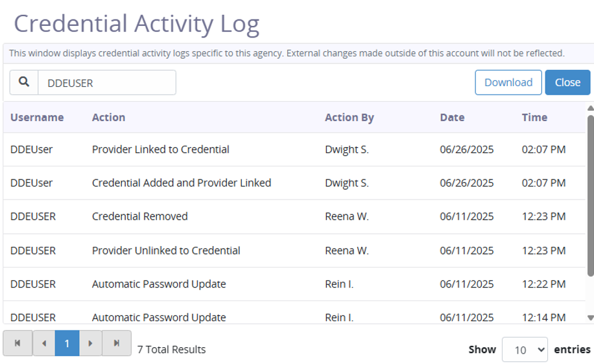Screen dimensions: 594x364
Task: Go to the first page arrow
Action: pos(18,343)
